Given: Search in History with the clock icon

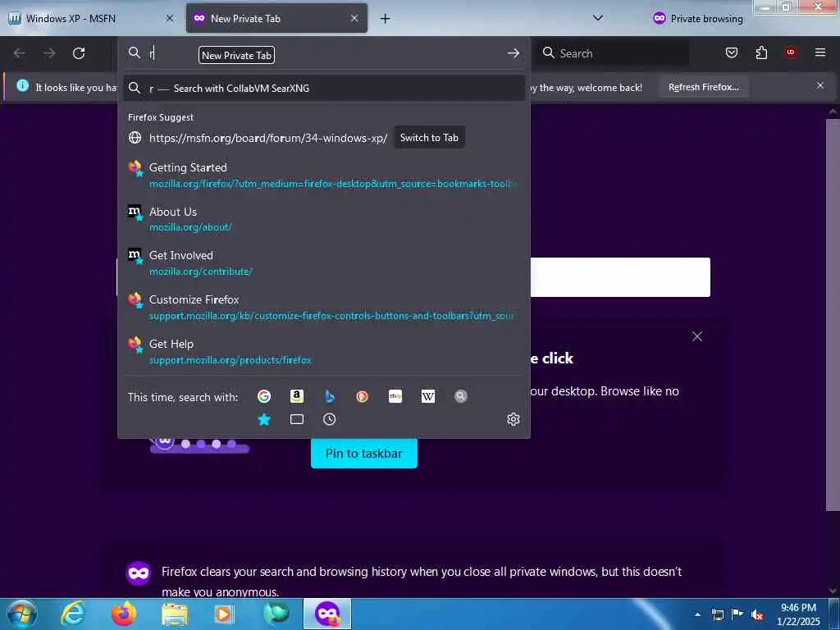Looking at the screenshot, I should click(x=330, y=419).
